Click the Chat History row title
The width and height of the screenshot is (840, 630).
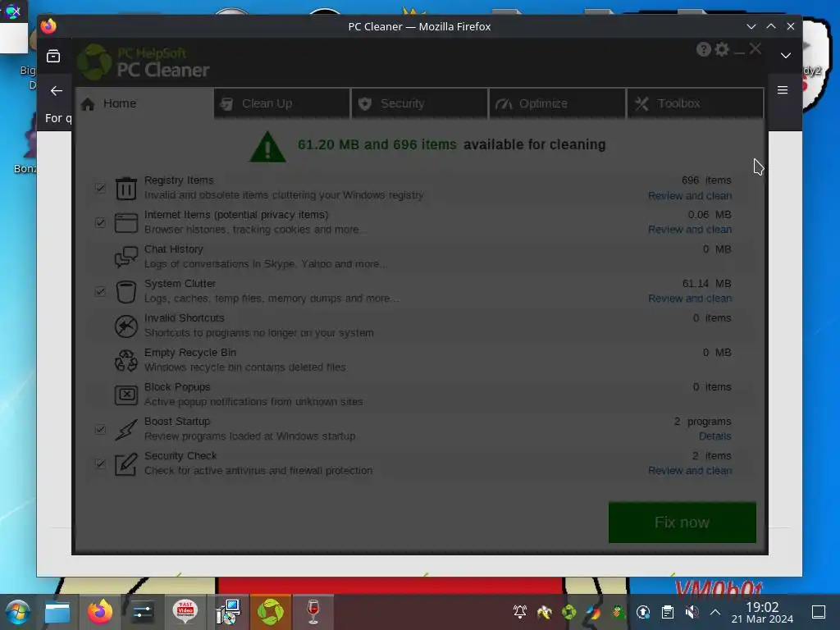pyautogui.click(x=174, y=249)
